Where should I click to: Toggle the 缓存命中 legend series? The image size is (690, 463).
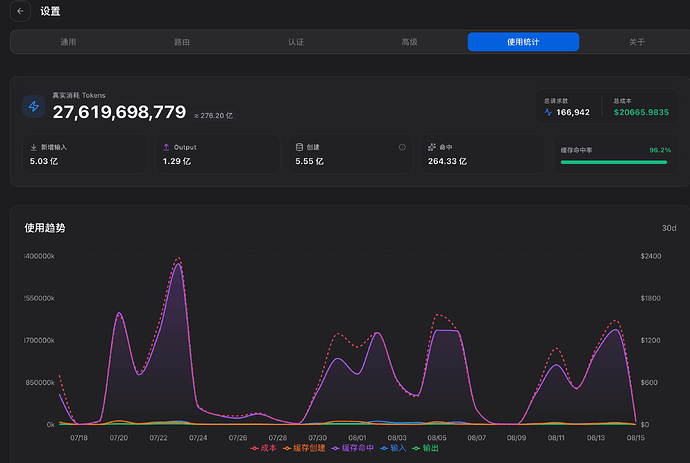[352, 448]
